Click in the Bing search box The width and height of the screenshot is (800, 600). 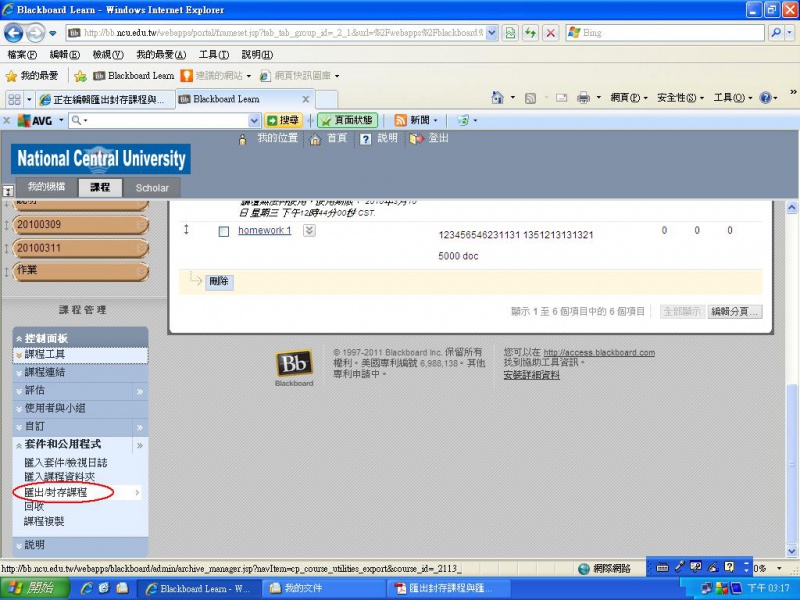pyautogui.click(x=680, y=33)
